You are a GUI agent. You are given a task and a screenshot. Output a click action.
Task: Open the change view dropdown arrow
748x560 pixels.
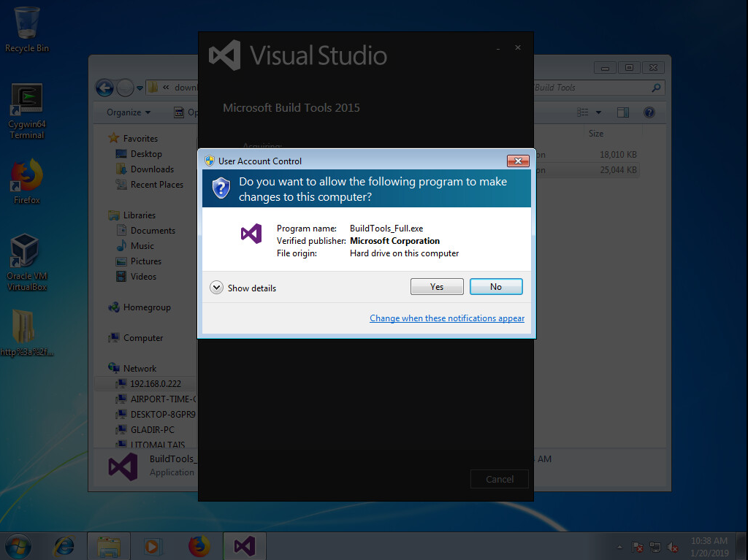click(598, 112)
